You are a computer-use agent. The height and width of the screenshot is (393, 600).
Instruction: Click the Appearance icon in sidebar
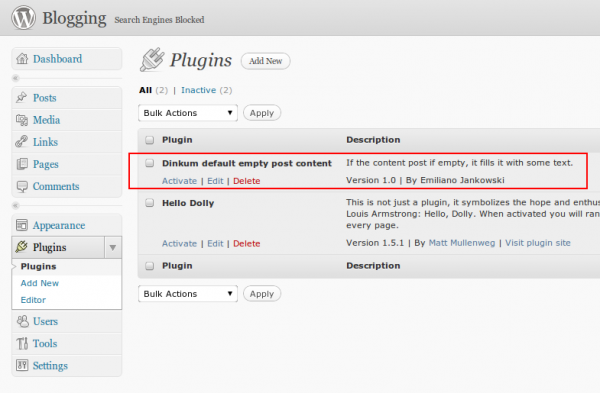click(x=22, y=225)
